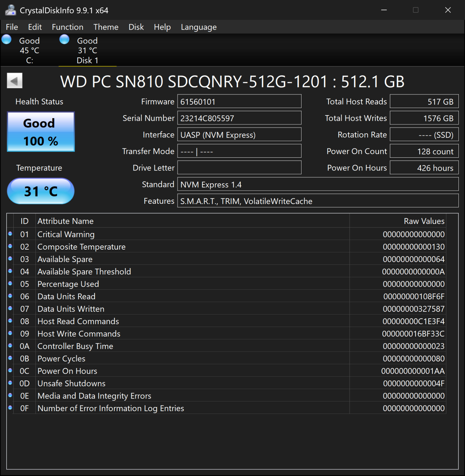Image resolution: width=465 pixels, height=476 pixels.
Task: Click the status dot of Critical Warning row
Action: [10, 234]
